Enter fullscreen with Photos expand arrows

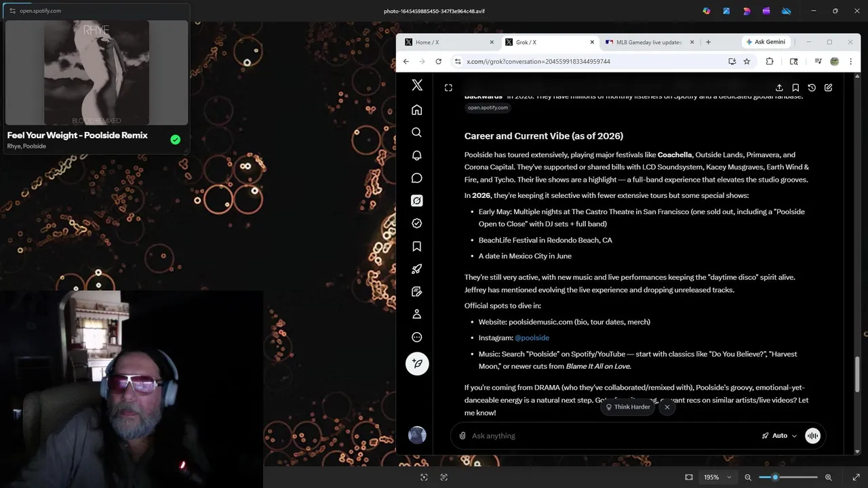coord(856,477)
